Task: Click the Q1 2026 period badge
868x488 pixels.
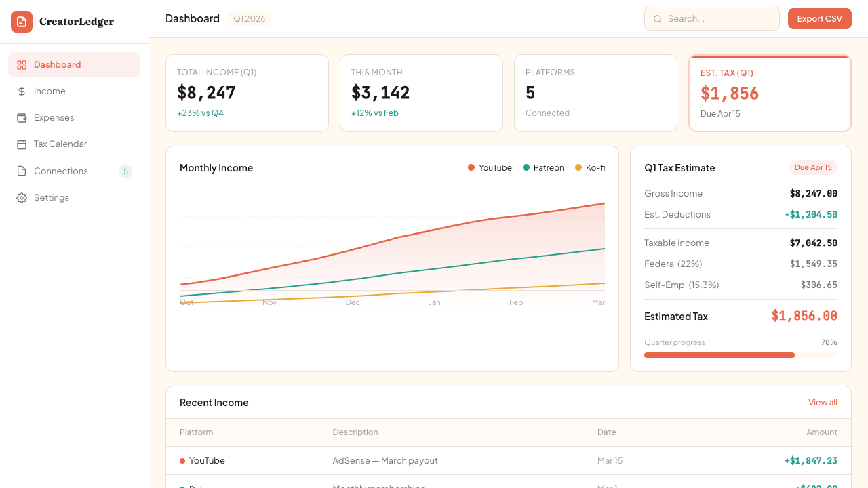Action: pyautogui.click(x=250, y=19)
